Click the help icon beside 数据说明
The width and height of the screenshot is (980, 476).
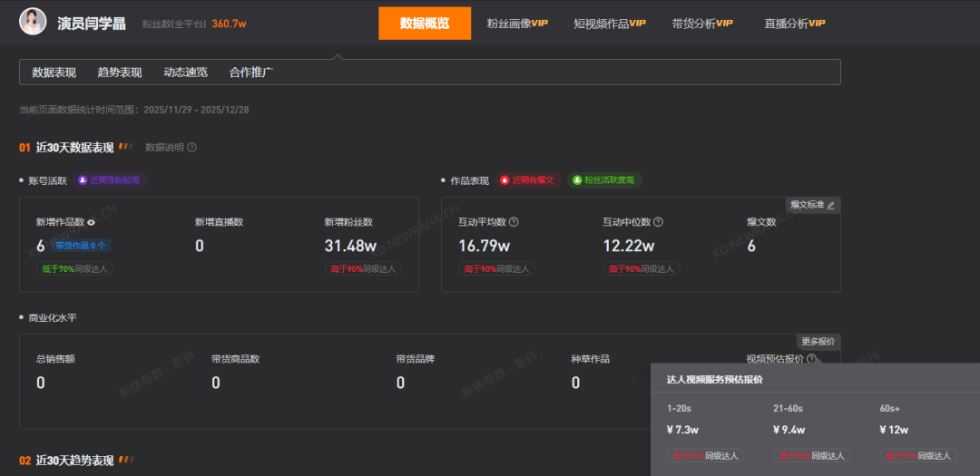(x=191, y=148)
